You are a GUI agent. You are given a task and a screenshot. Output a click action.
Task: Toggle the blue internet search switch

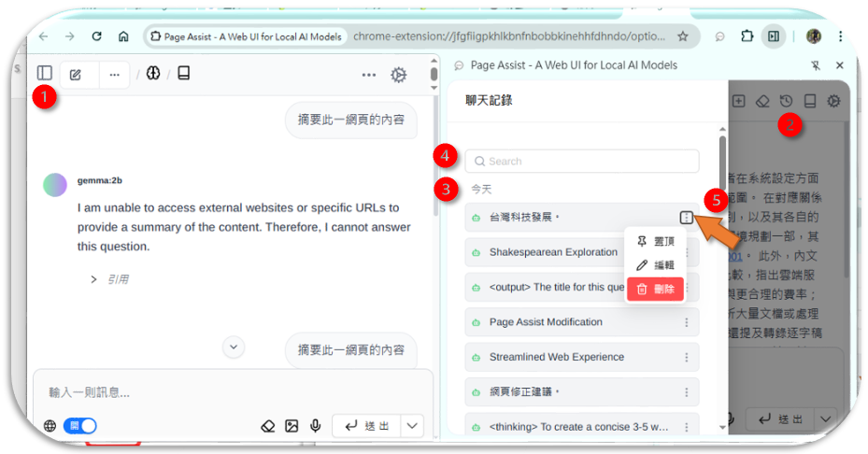[80, 426]
